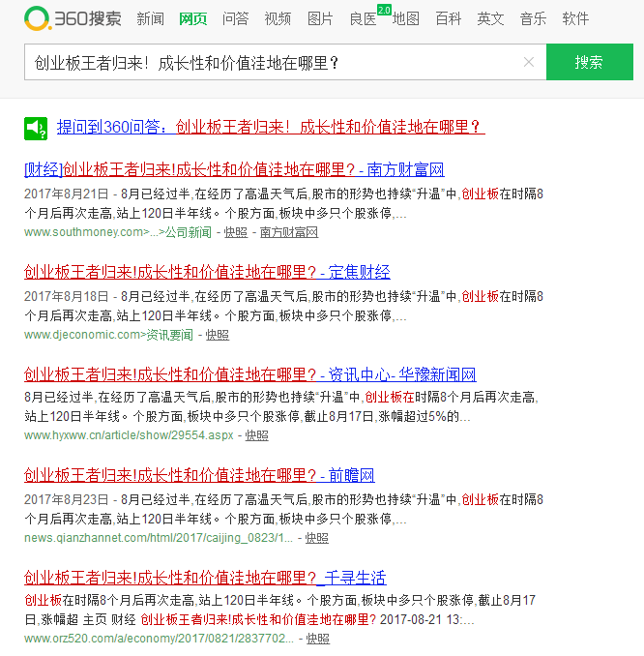Click the news.qianzhannet.com URL text

point(159,538)
